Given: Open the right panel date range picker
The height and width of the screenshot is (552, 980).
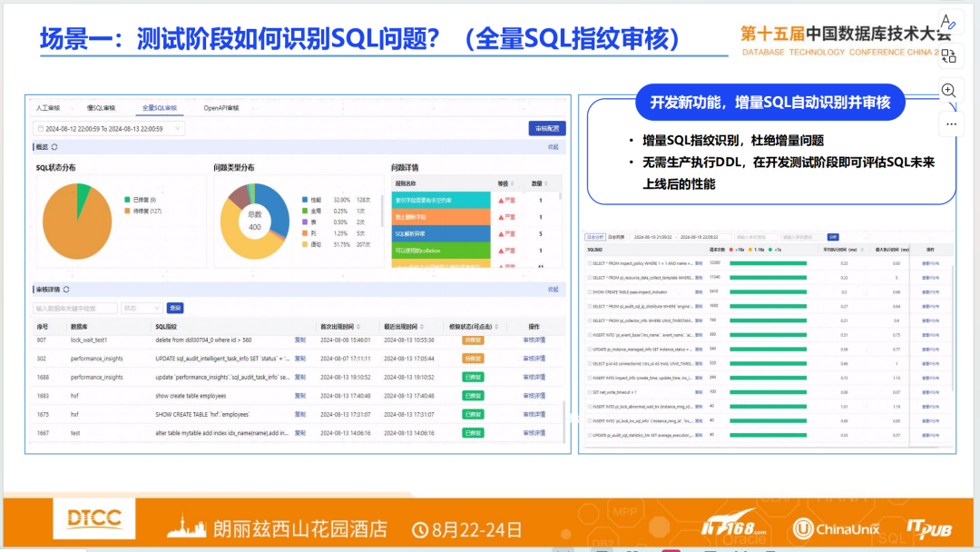Looking at the screenshot, I should click(680, 238).
